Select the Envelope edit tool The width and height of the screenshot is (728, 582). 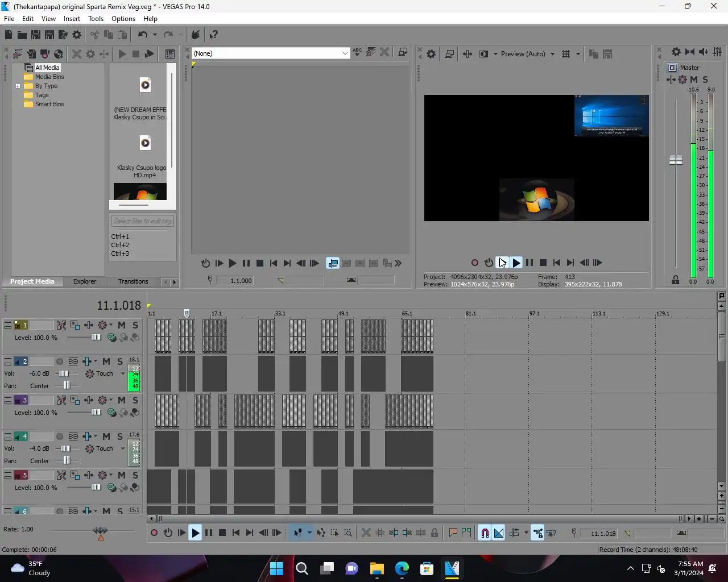pos(321,533)
